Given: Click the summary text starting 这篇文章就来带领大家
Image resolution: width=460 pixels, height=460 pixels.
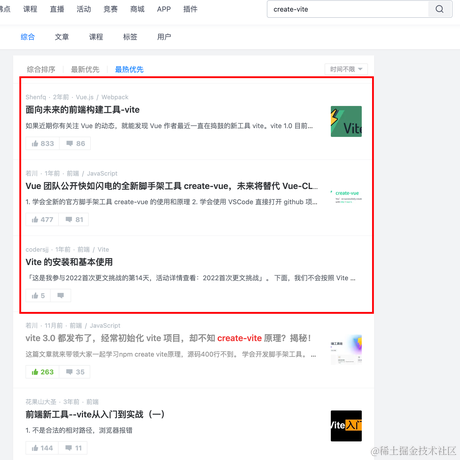Looking at the screenshot, I should point(171,354).
